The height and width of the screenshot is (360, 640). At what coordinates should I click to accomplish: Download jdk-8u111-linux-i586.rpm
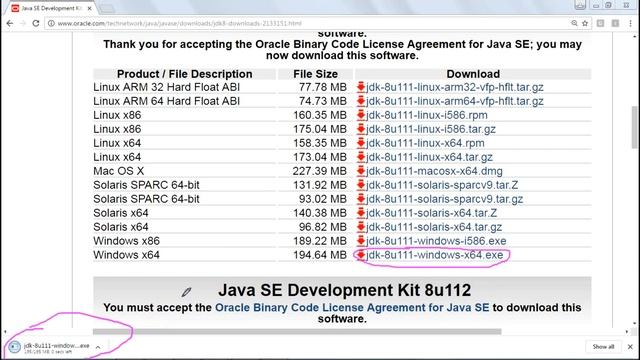(427, 115)
